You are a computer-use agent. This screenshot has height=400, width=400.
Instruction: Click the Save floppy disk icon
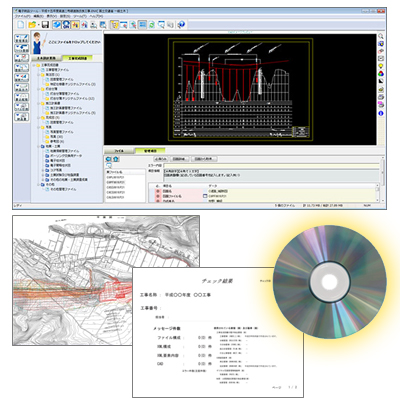45,24
